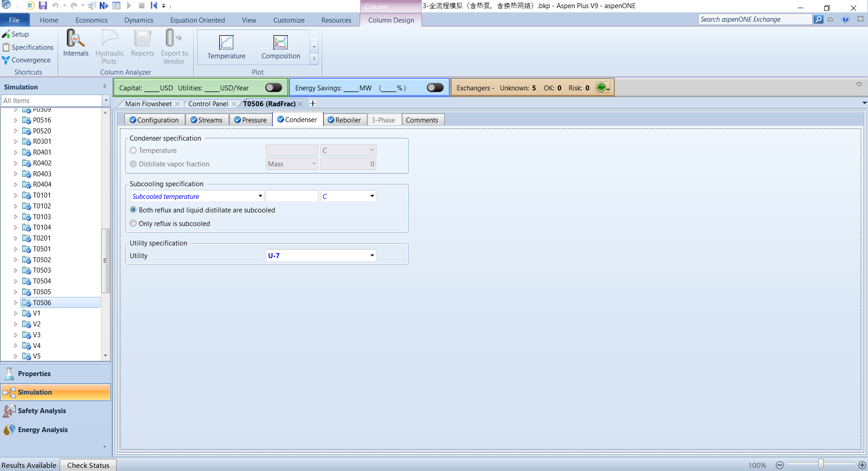Open the File menu
868x471 pixels.
pyautogui.click(x=14, y=20)
